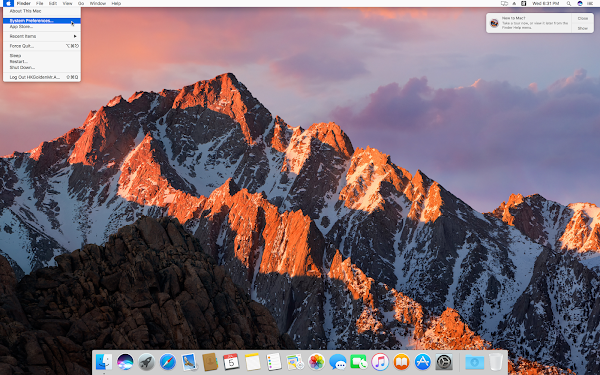Open Contacts address book in Dock
Image resolution: width=600 pixels, height=375 pixels.
click(210, 362)
